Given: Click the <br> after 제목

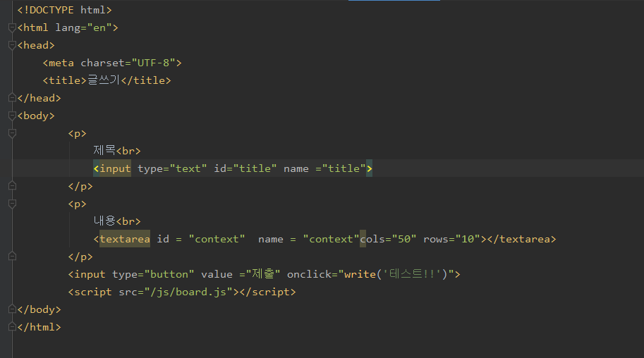Looking at the screenshot, I should pyautogui.click(x=128, y=151).
